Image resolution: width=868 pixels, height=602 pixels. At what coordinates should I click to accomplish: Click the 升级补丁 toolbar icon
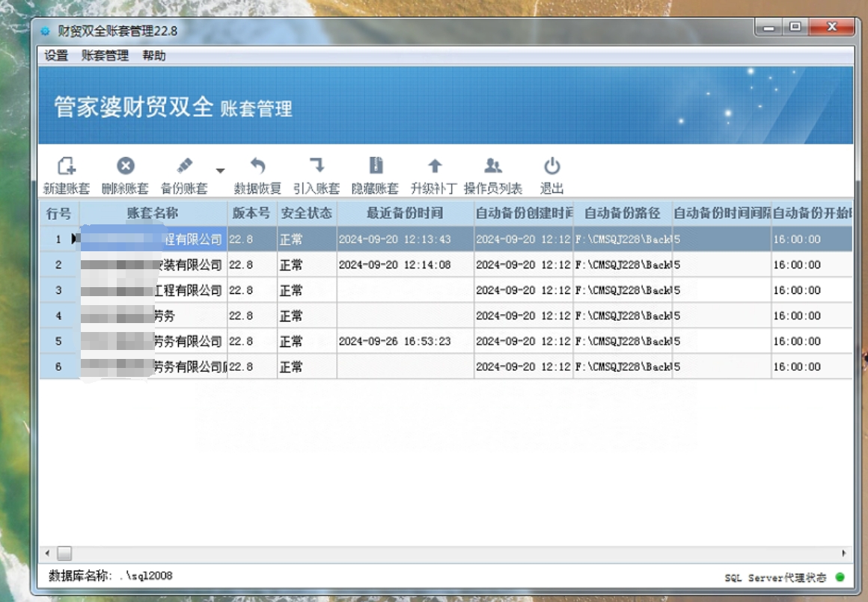tap(435, 166)
